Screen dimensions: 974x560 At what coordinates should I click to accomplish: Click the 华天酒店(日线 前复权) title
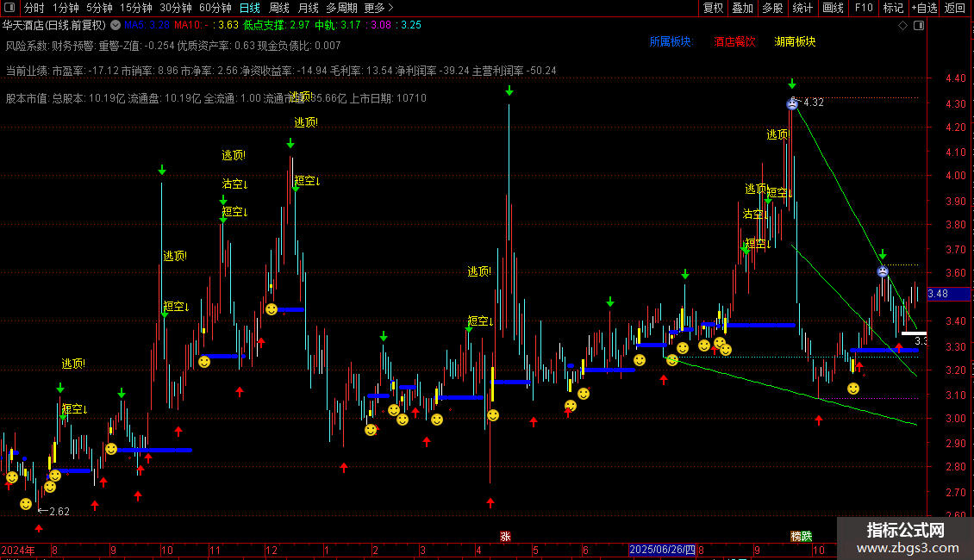click(x=54, y=25)
